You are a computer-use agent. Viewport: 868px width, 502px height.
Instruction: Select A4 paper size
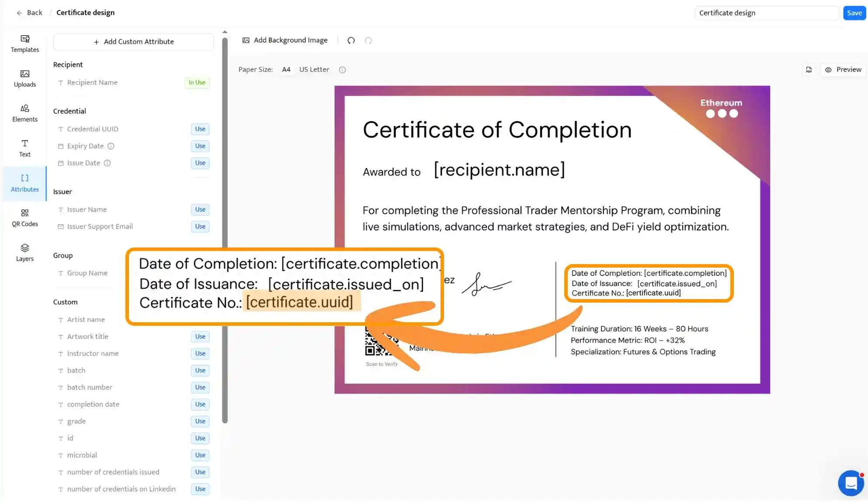(286, 70)
